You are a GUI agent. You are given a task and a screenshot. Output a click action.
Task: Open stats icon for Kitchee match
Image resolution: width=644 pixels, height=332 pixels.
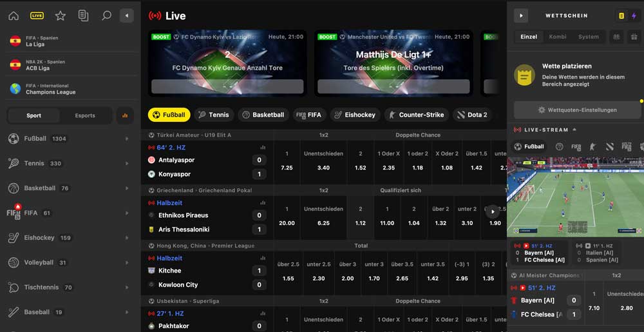263,258
